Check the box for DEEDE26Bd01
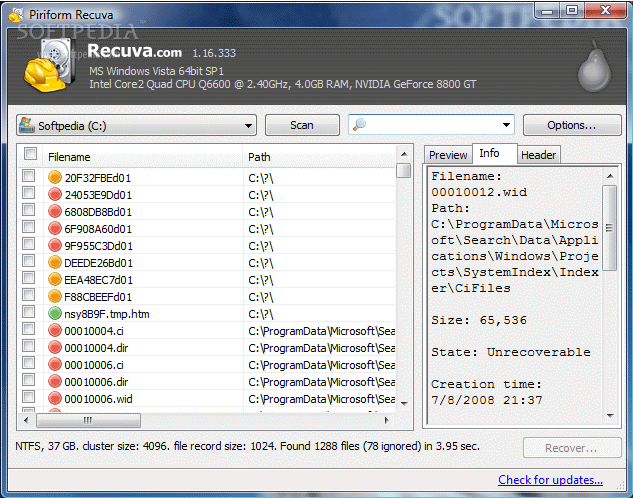This screenshot has height=498, width=633. tap(29, 261)
